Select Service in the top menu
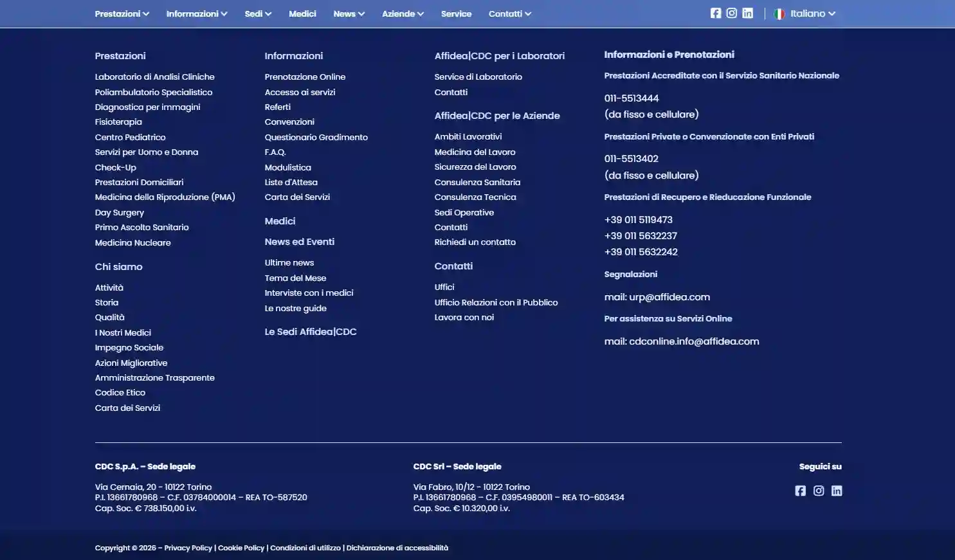The width and height of the screenshot is (955, 560). (x=456, y=14)
